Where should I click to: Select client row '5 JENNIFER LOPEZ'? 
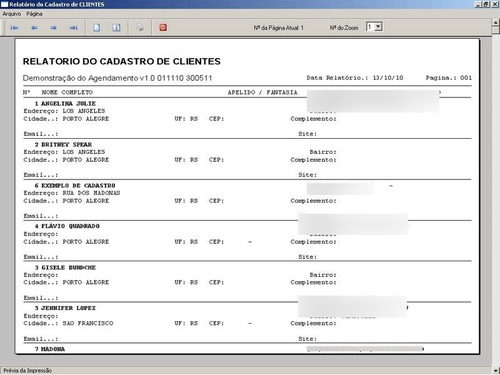click(x=65, y=308)
